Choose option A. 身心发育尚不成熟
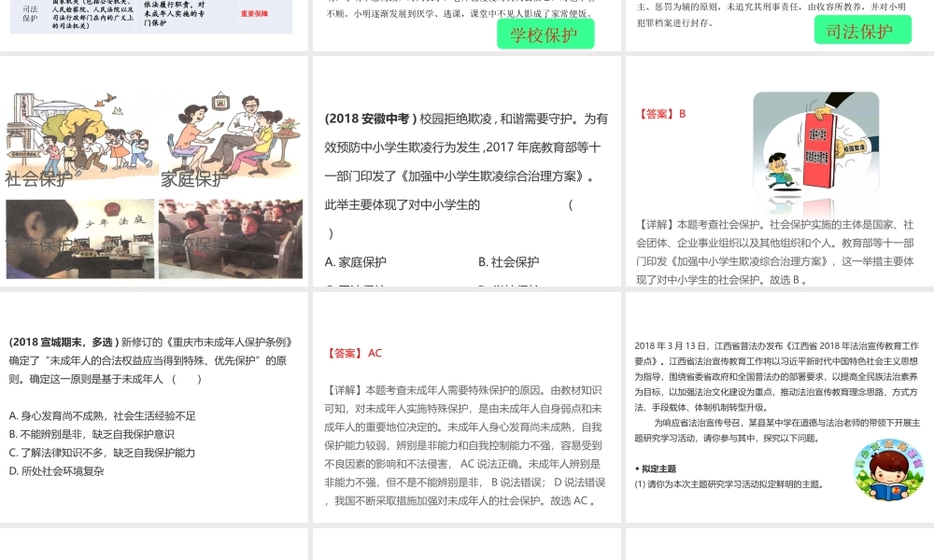934x560 pixels. point(103,416)
